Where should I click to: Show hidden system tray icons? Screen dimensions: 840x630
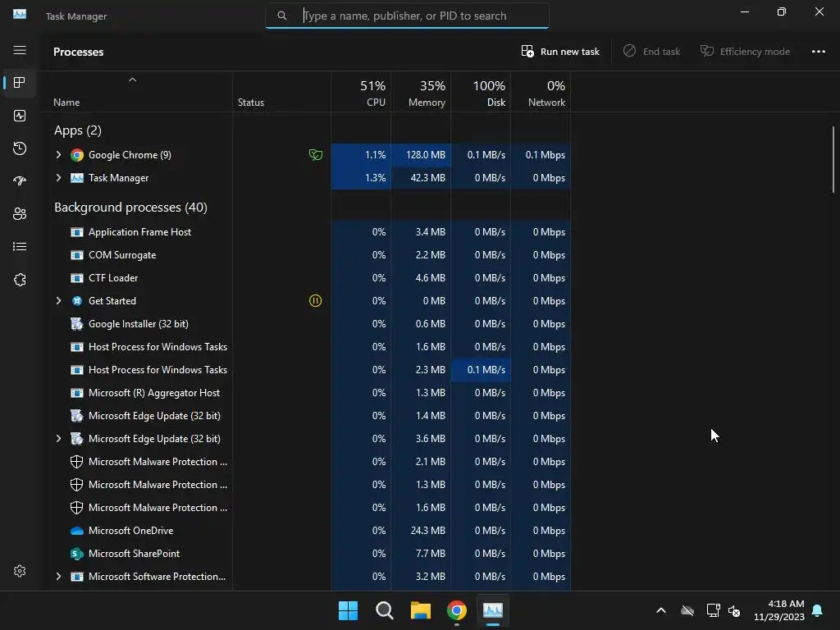point(661,610)
